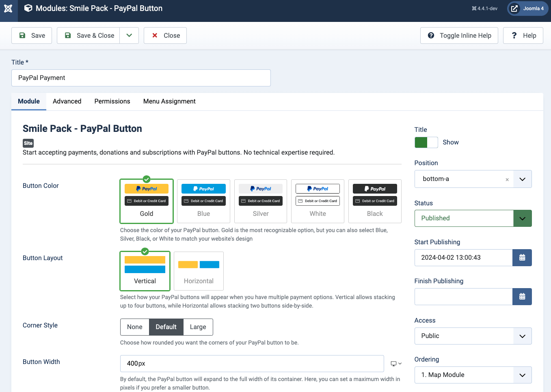The width and height of the screenshot is (551, 392).
Task: Choose the White button color
Action: (x=318, y=201)
